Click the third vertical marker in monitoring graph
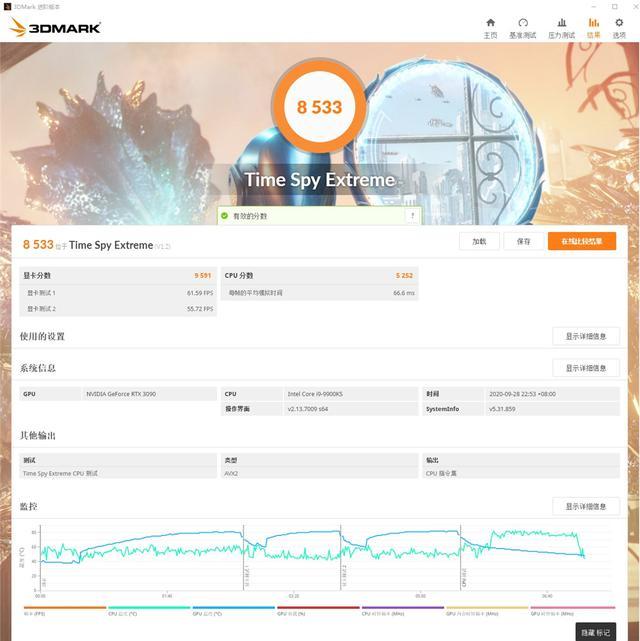This screenshot has width=640, height=641. point(461,558)
